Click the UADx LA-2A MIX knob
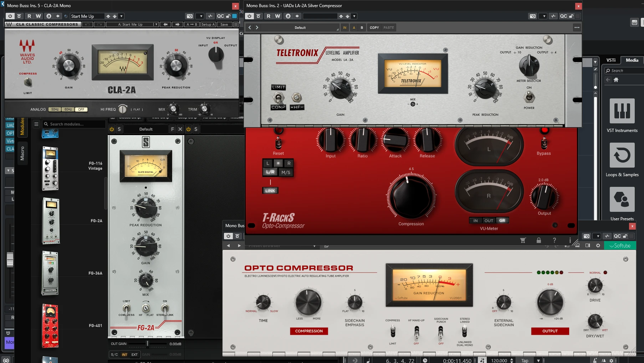Viewport: 644px width, 363px height. (x=413, y=104)
